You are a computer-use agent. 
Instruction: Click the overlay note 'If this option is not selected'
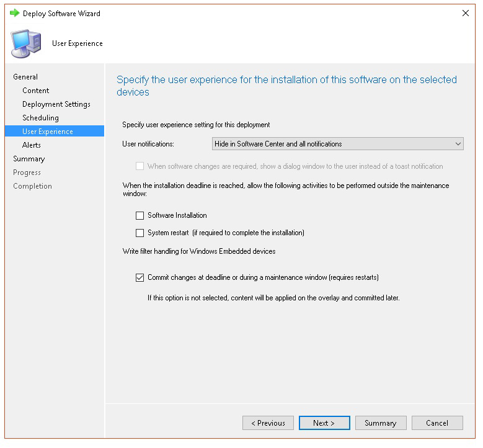(x=273, y=298)
